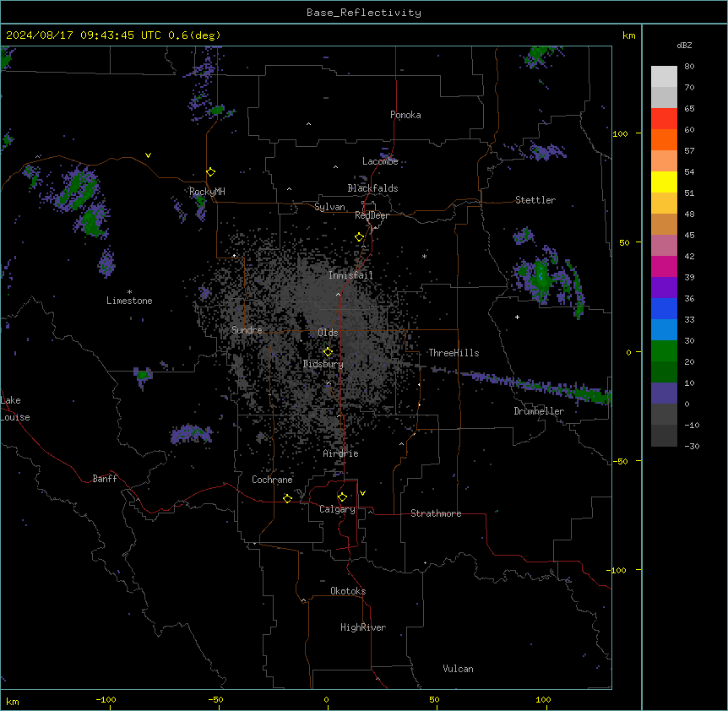Click the Cochrane city label
This screenshot has height=711, width=728.
click(x=272, y=480)
